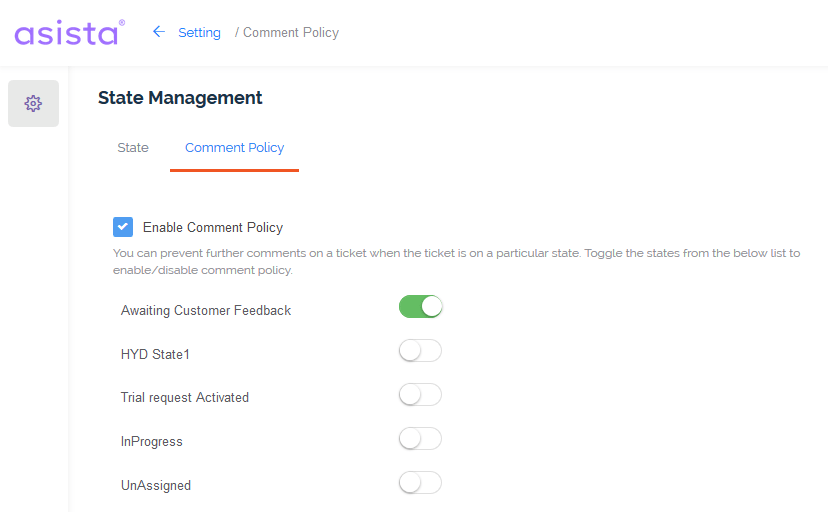Click the HYD State1 label

point(155,354)
